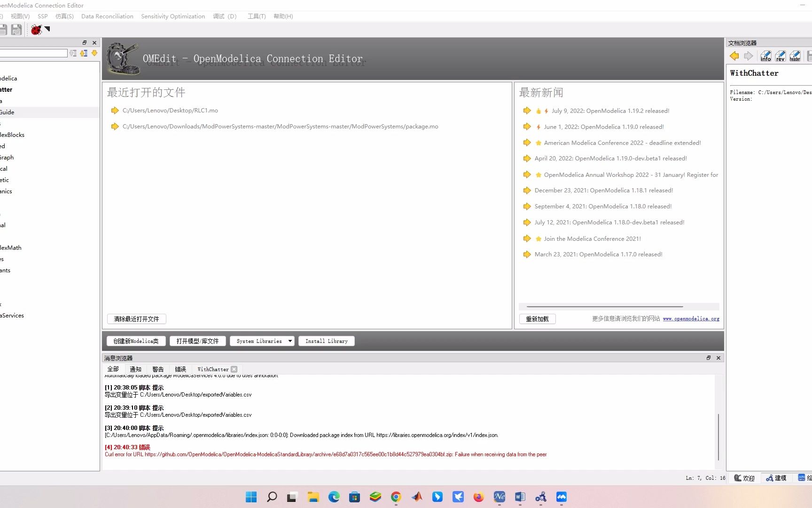
Task: Switch to the 建模 modeling perspective tab
Action: click(776, 478)
